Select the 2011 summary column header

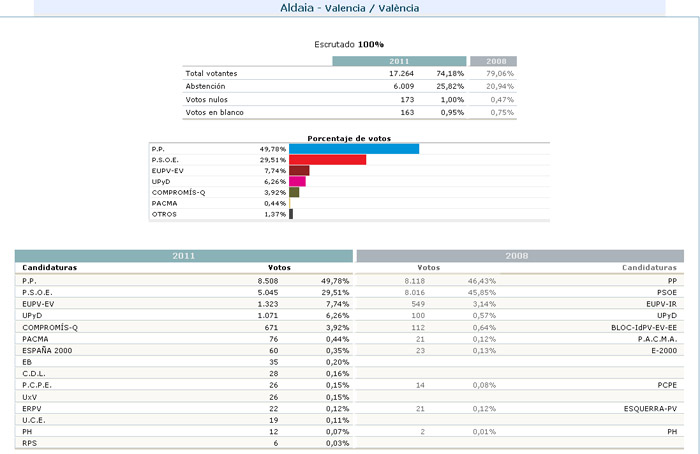tap(399, 61)
